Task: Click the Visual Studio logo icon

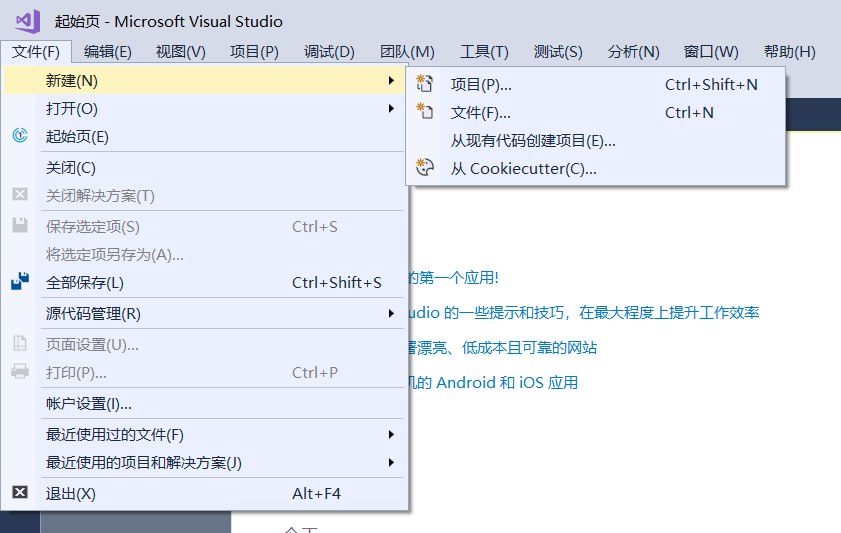Action: click(28, 21)
